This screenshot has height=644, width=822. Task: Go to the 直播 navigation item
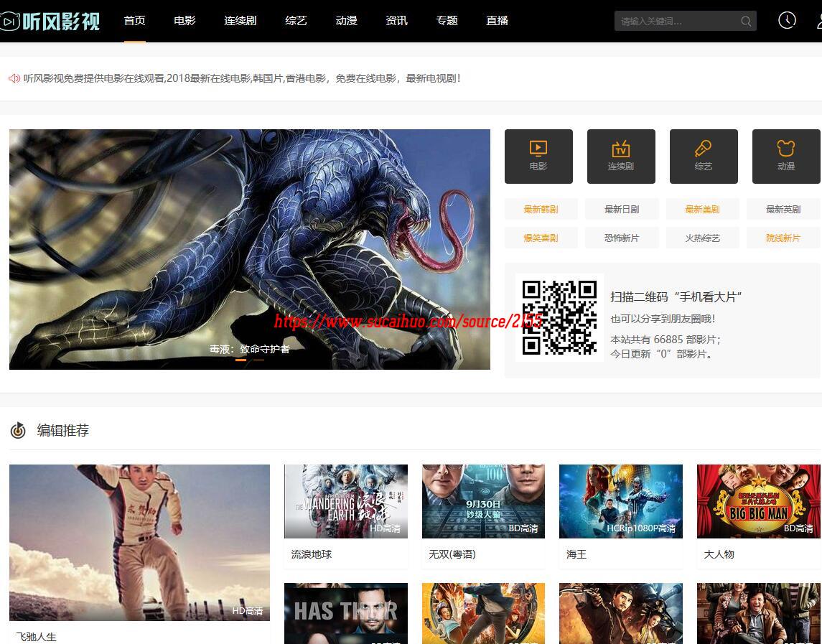tap(497, 21)
